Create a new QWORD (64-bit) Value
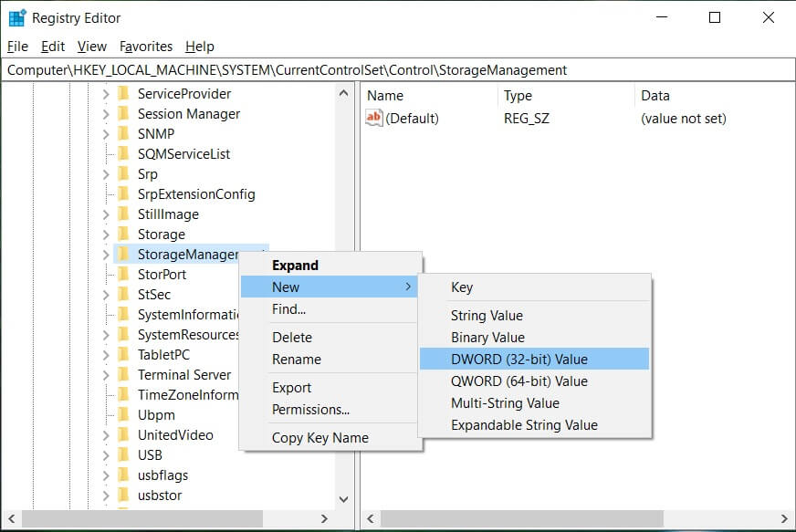 pos(535,381)
